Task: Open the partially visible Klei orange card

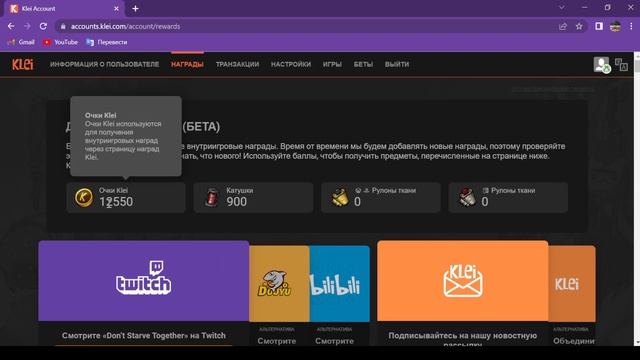Action: 572,284
